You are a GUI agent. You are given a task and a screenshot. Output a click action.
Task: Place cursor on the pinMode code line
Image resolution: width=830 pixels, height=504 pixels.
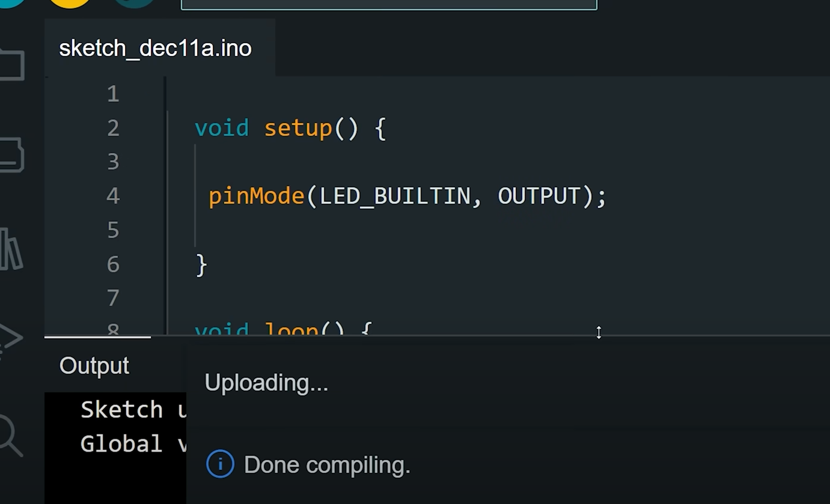click(407, 196)
